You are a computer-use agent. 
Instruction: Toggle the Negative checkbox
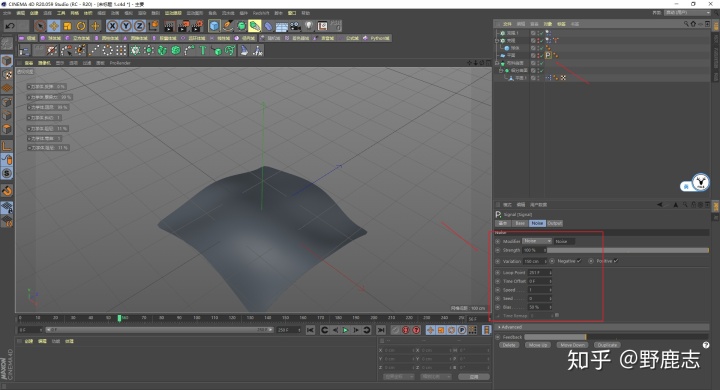pyautogui.click(x=579, y=261)
